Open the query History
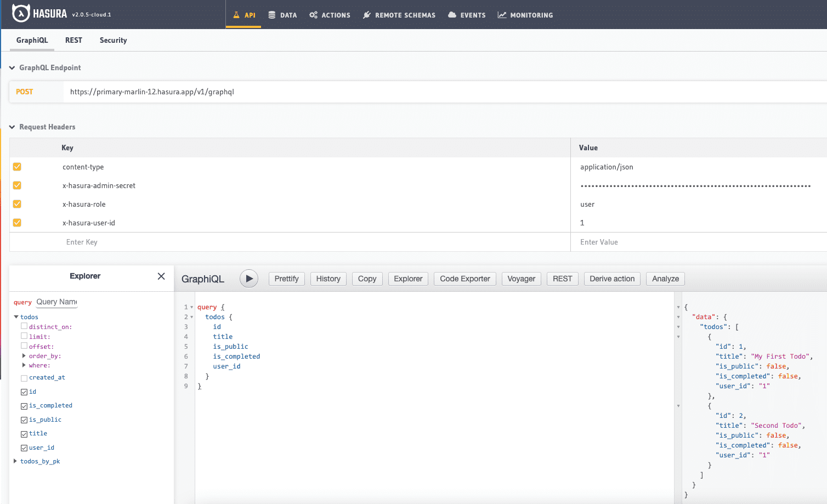Viewport: 827px width, 504px height. click(x=328, y=279)
